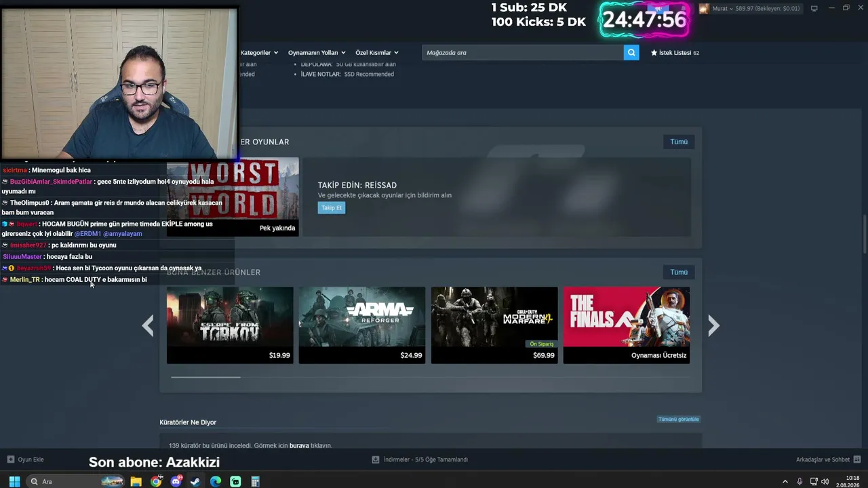868x488 pixels.
Task: Click 'Oynaması Ücretsiz' label on The Finals
Action: 659,355
